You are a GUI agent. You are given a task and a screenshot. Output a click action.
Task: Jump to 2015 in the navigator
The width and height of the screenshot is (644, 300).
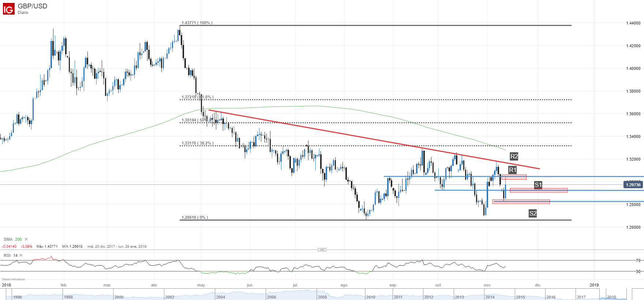[x=520, y=297]
